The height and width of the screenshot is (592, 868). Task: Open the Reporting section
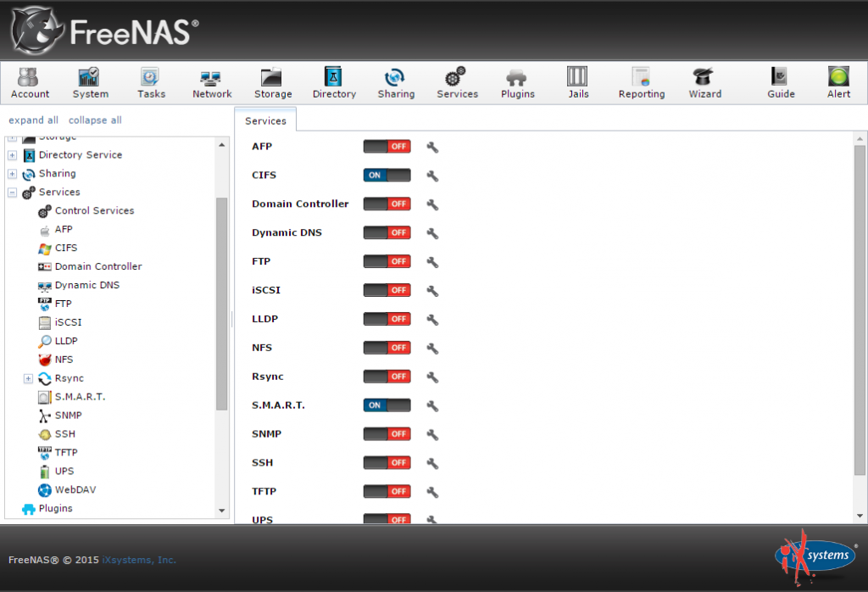tap(641, 82)
